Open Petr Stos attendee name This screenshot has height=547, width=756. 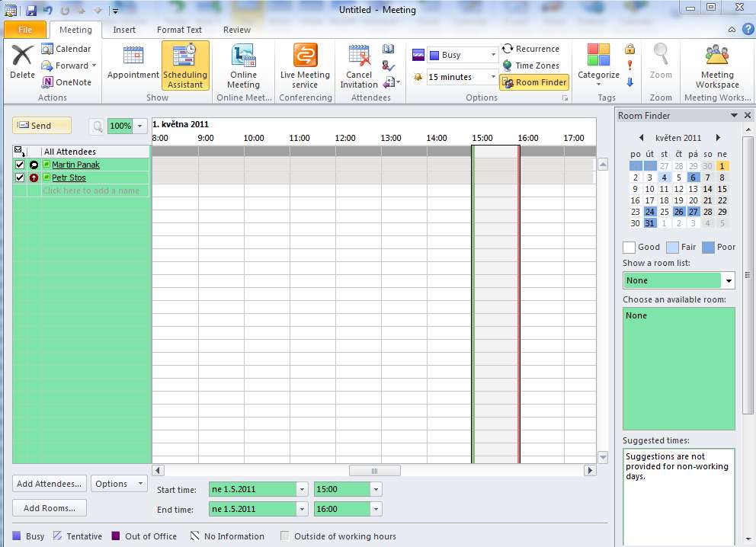[69, 178]
